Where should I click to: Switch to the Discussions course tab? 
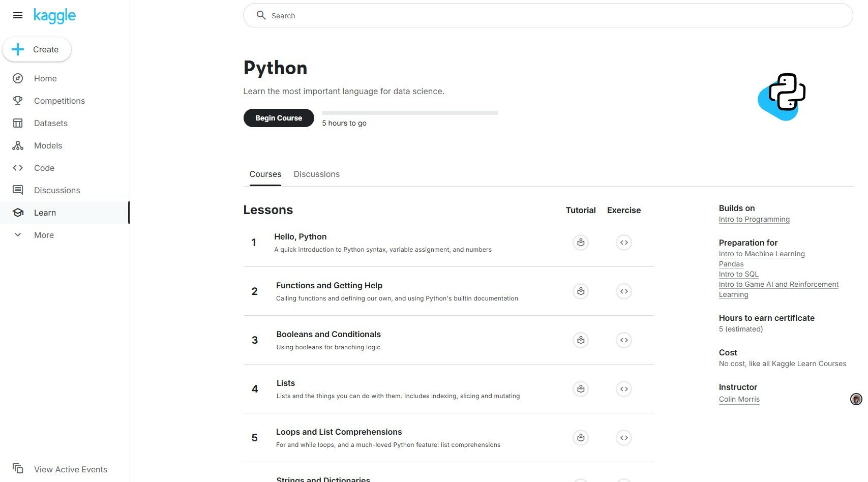coord(316,174)
